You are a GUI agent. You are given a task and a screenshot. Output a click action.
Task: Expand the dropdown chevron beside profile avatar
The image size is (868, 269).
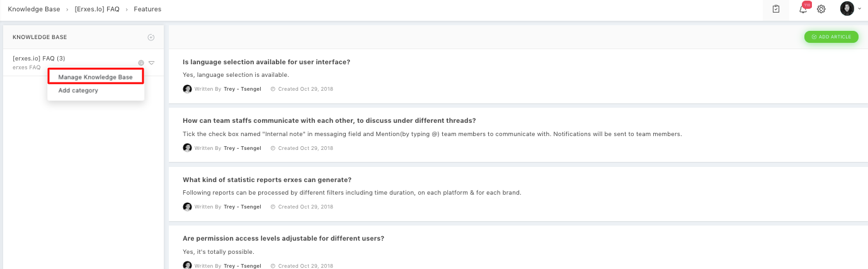click(x=860, y=9)
